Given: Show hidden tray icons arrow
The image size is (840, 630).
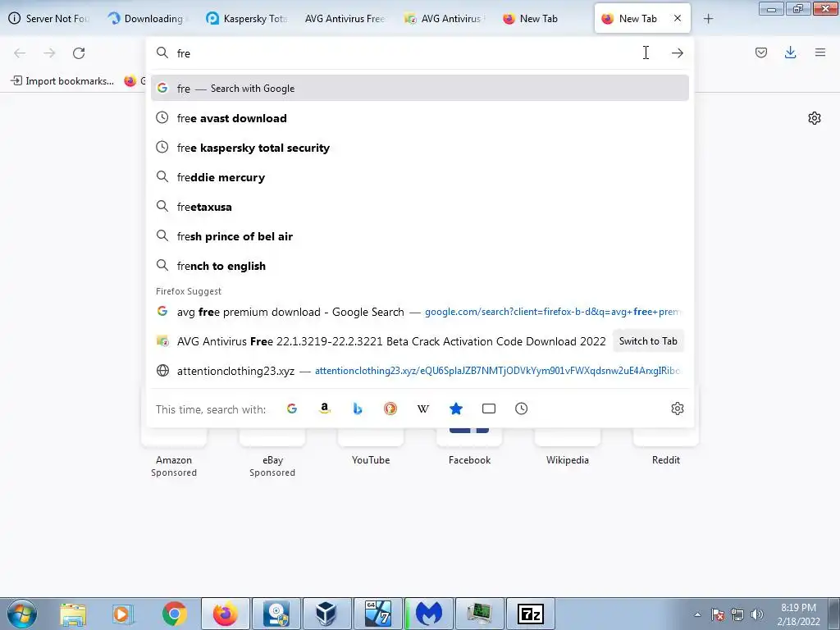Looking at the screenshot, I should (x=697, y=614).
